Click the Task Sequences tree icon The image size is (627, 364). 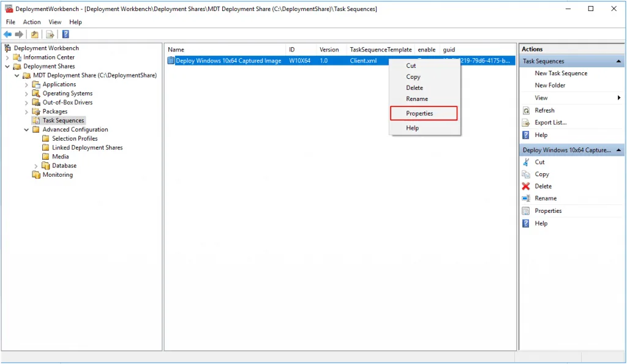tap(36, 121)
